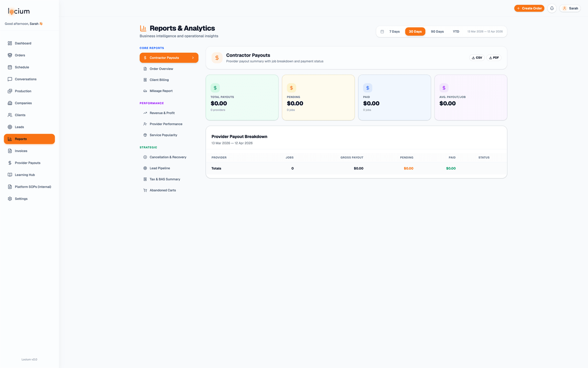The image size is (588, 368).
Task: Click the Clients people icon in the sidebar
Action: tap(10, 115)
